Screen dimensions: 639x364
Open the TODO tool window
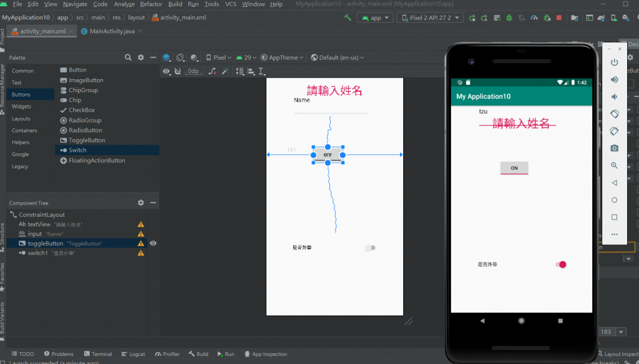pos(23,354)
